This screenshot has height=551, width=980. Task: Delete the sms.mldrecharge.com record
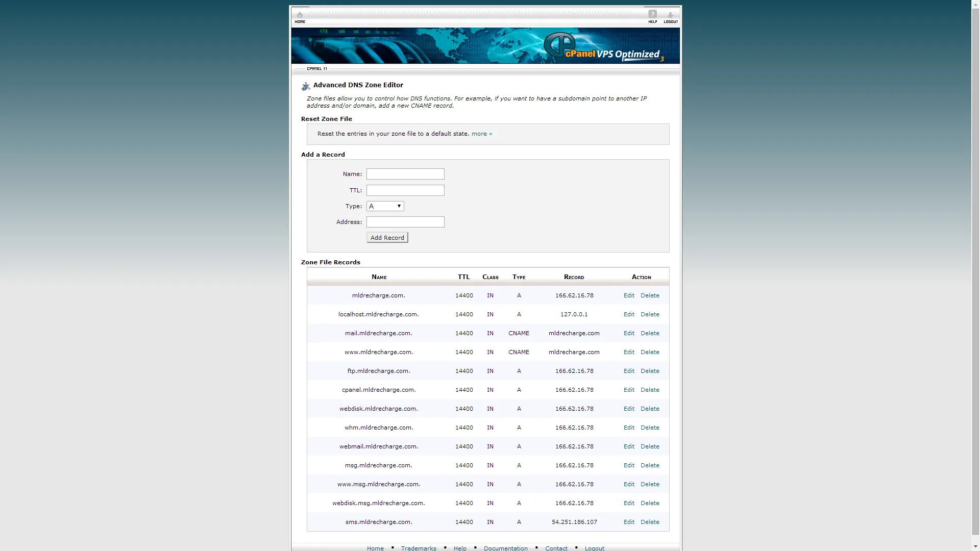[650, 522]
